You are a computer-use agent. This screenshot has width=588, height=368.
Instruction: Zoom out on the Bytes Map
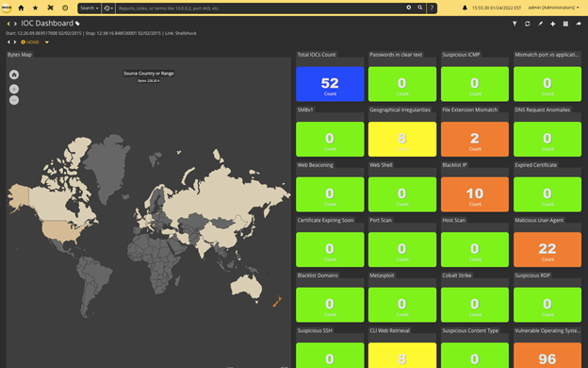pos(14,100)
